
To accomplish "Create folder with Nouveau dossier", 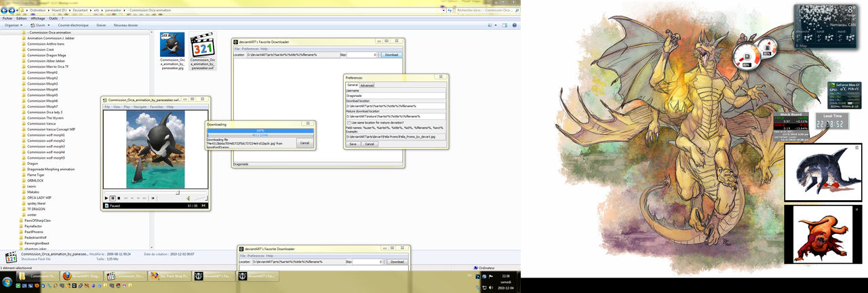I will [x=125, y=25].
